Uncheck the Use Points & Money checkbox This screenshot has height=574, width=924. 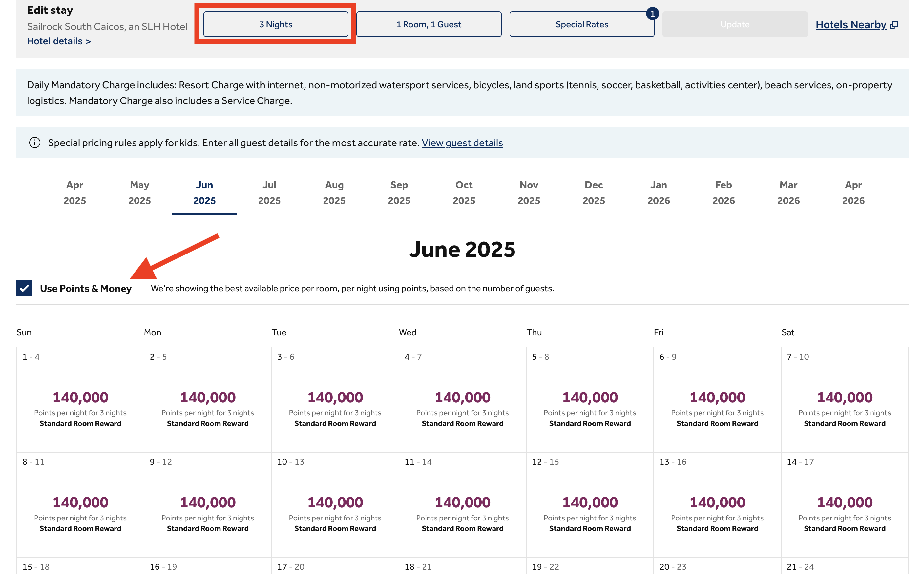click(x=24, y=289)
